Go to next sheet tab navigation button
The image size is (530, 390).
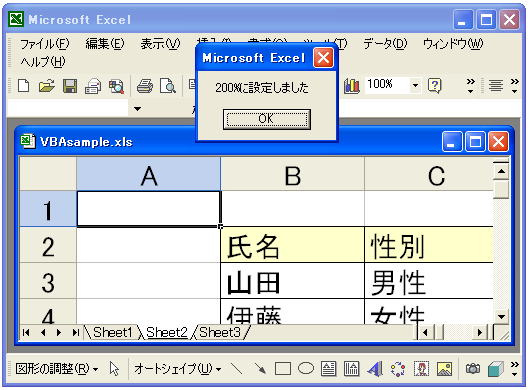tap(59, 333)
